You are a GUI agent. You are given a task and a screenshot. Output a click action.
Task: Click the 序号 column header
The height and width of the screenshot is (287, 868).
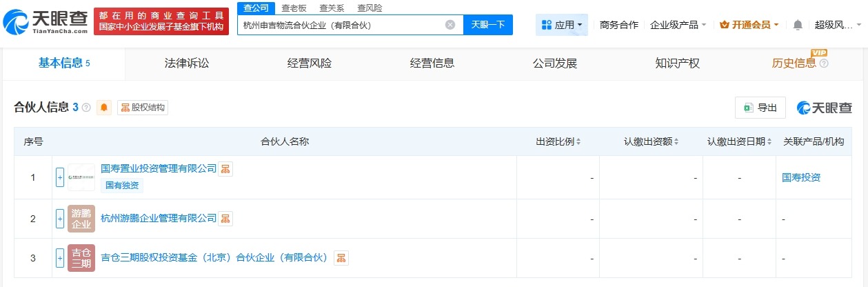33,141
